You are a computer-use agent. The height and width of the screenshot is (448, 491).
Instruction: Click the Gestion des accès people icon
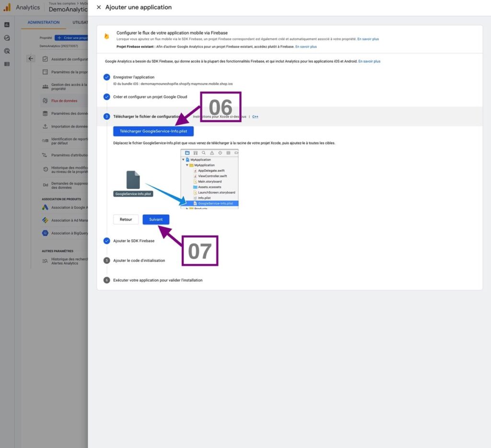[x=45, y=87]
